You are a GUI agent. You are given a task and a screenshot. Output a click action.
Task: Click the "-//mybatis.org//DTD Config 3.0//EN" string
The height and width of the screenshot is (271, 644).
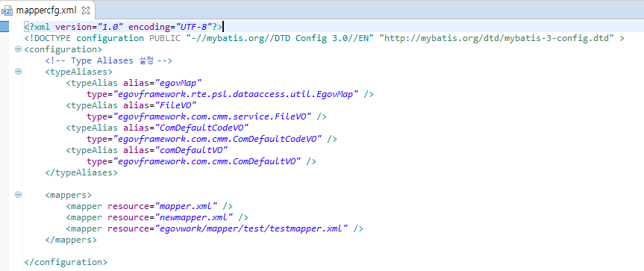pos(280,38)
